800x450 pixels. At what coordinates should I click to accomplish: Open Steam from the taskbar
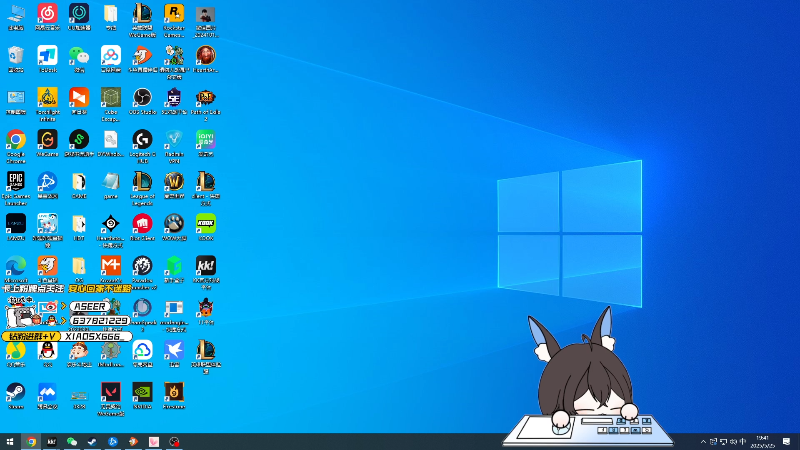[92, 441]
